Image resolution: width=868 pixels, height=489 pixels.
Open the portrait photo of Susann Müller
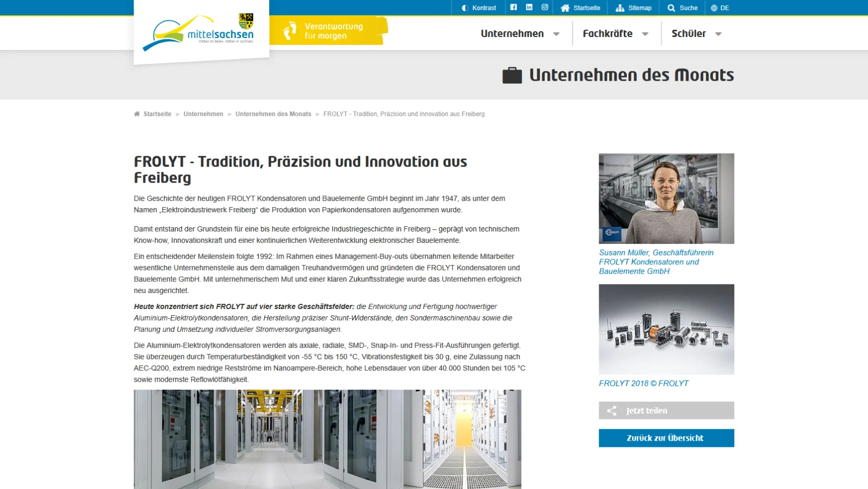click(666, 199)
